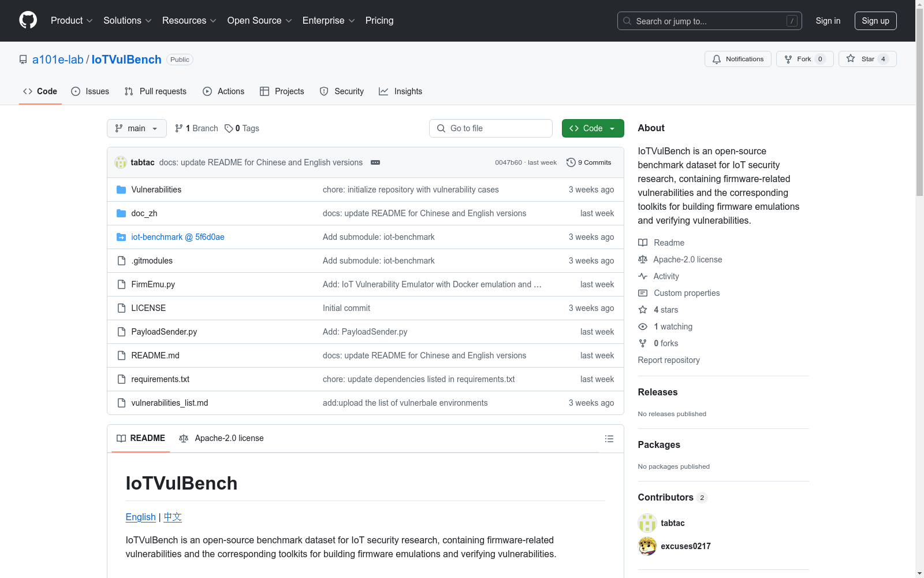Image resolution: width=924 pixels, height=578 pixels.
Task: Open commit hash 0047b60
Action: coord(508,162)
